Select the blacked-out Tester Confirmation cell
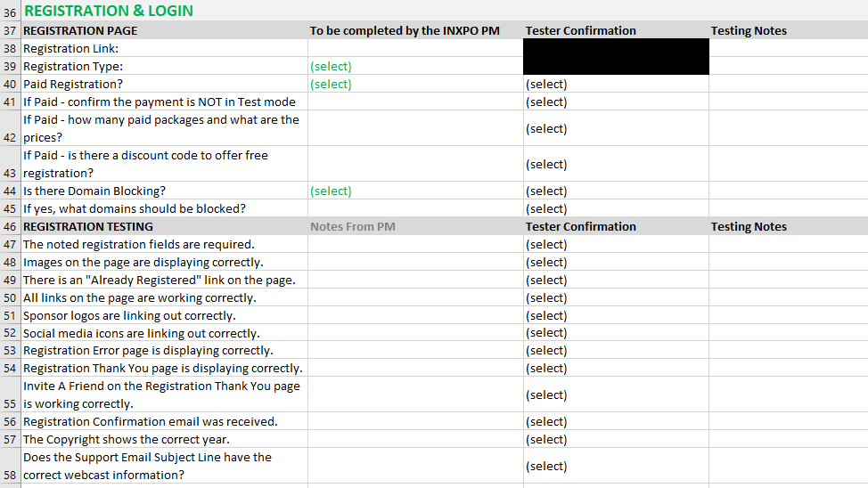Screen dimensions: 868x488 click(x=616, y=57)
